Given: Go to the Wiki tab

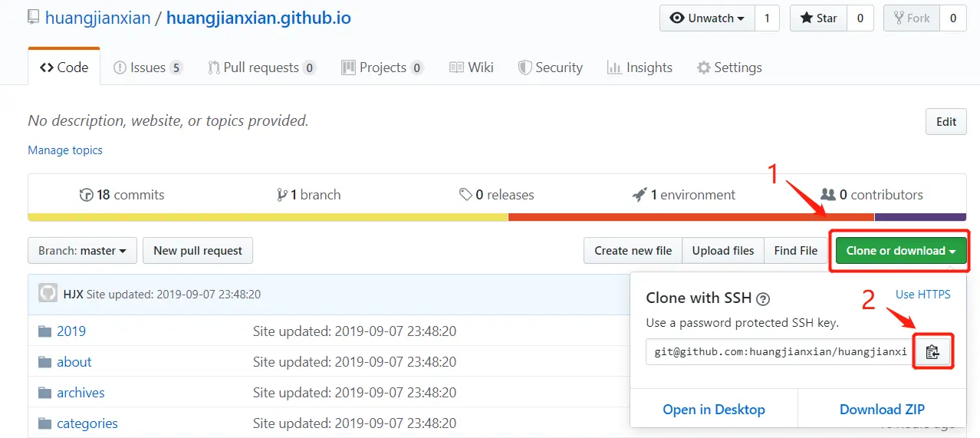Looking at the screenshot, I should (472, 68).
